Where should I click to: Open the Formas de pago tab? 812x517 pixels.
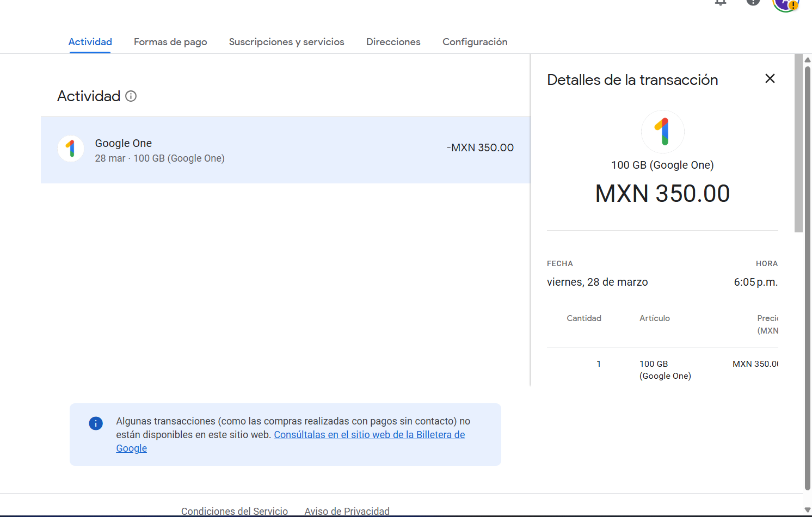(x=170, y=42)
